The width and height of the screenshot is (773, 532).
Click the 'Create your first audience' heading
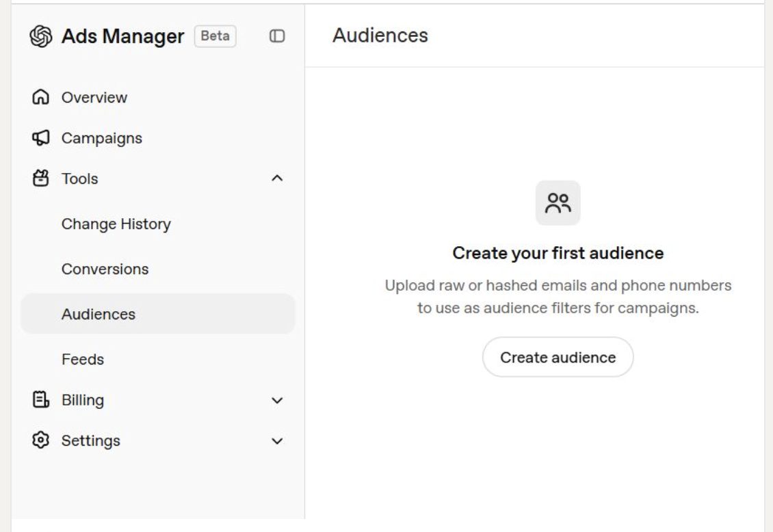[558, 253]
